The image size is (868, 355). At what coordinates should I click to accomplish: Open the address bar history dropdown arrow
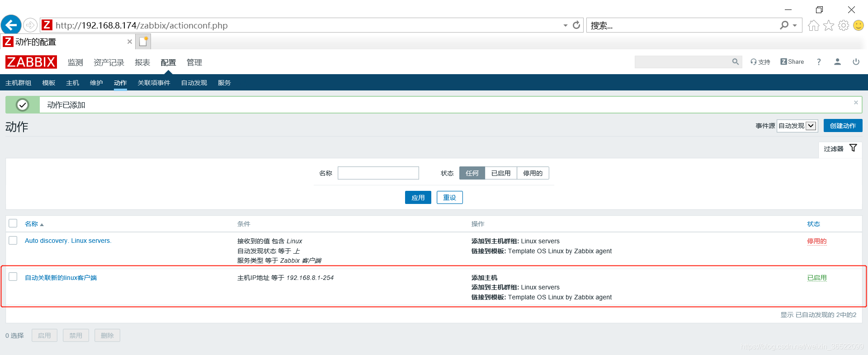(565, 25)
